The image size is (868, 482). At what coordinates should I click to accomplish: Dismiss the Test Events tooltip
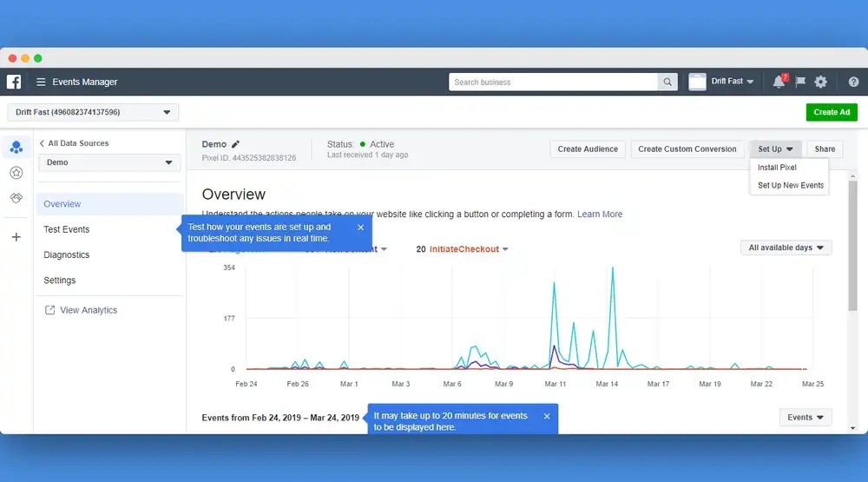coord(361,228)
